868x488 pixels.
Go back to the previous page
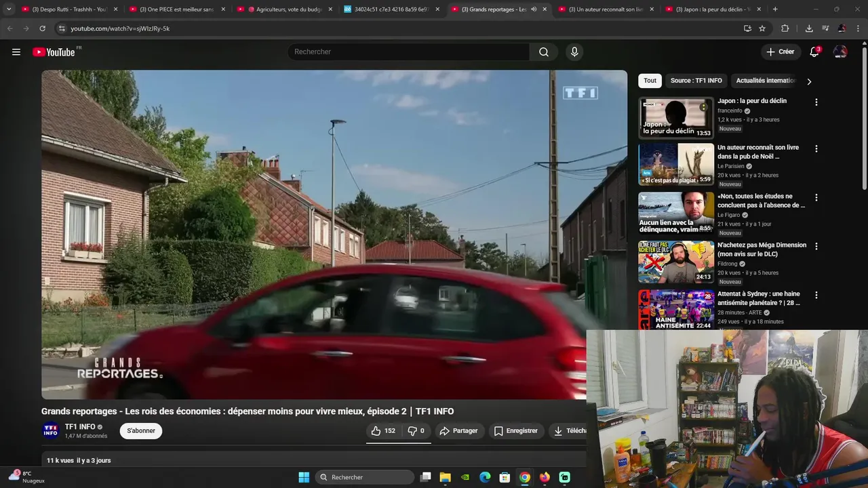(x=9, y=28)
